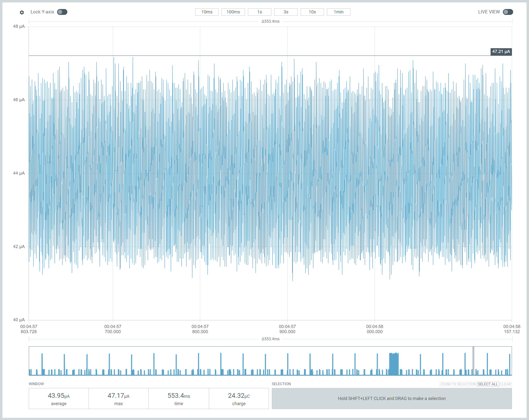Click the dense burst in overview minimap
Screen dimensions: 529x420
point(394,364)
